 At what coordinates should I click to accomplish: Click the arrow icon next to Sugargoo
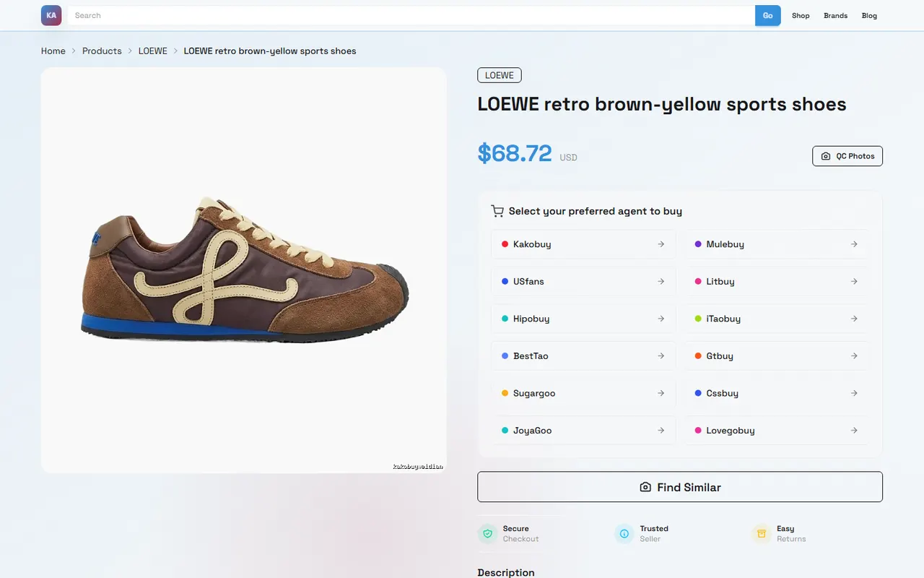pos(661,393)
